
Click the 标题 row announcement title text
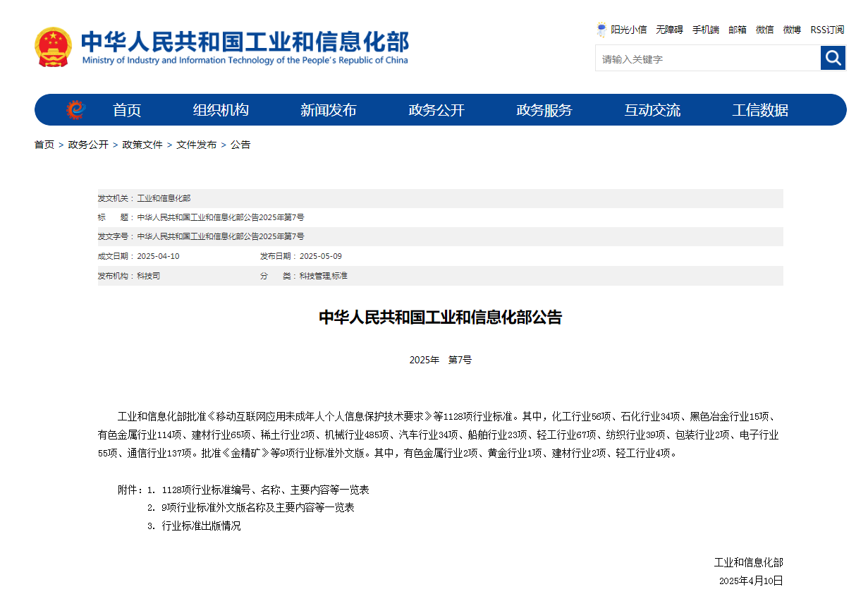[x=221, y=217]
